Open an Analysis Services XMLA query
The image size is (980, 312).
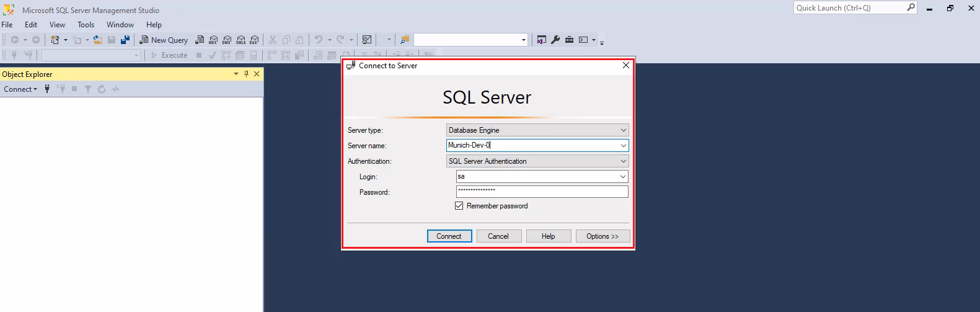tap(241, 40)
